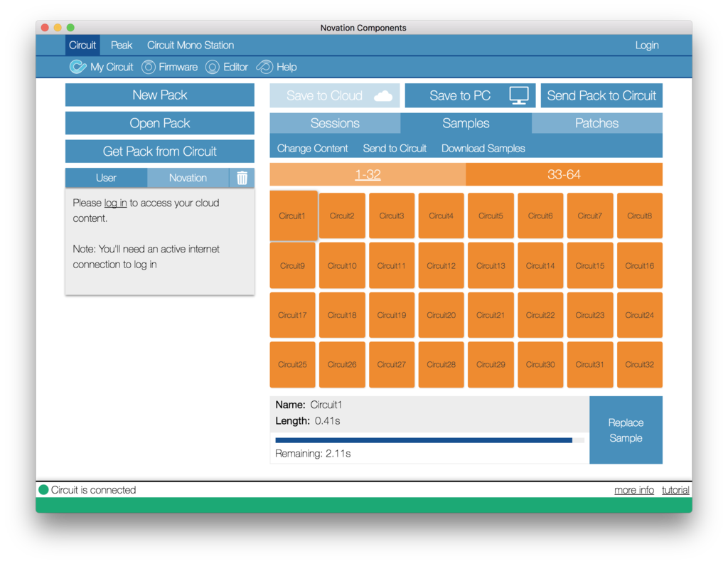Click Get Pack from Circuit
This screenshot has height=564, width=728.
(x=160, y=151)
